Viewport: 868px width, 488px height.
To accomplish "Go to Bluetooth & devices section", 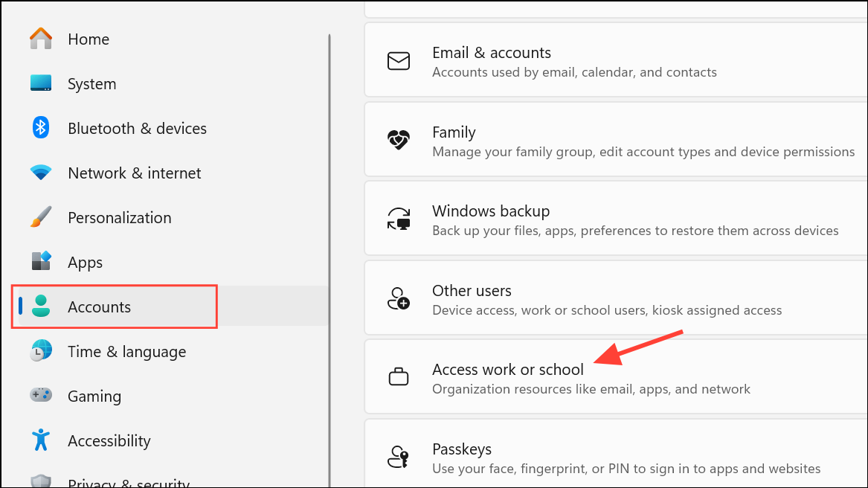I will pos(137,128).
